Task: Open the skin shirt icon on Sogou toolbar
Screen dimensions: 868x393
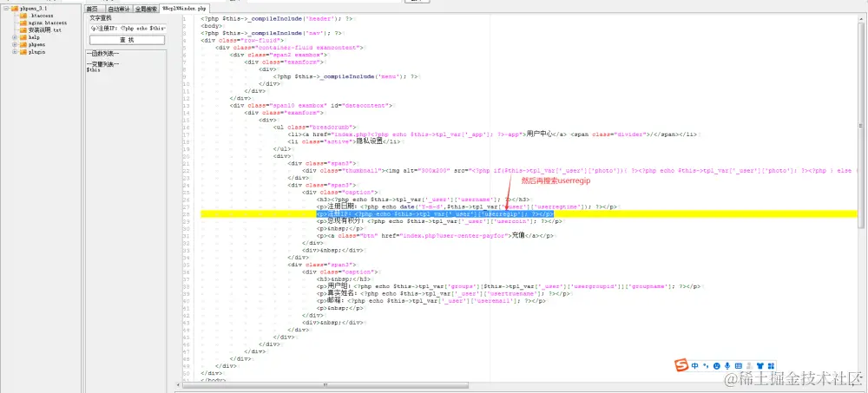Action: point(759,366)
